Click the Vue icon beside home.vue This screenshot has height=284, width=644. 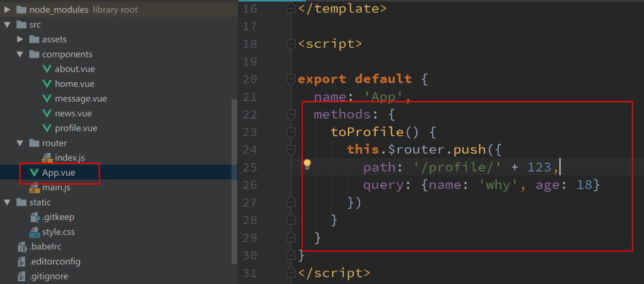tap(47, 83)
